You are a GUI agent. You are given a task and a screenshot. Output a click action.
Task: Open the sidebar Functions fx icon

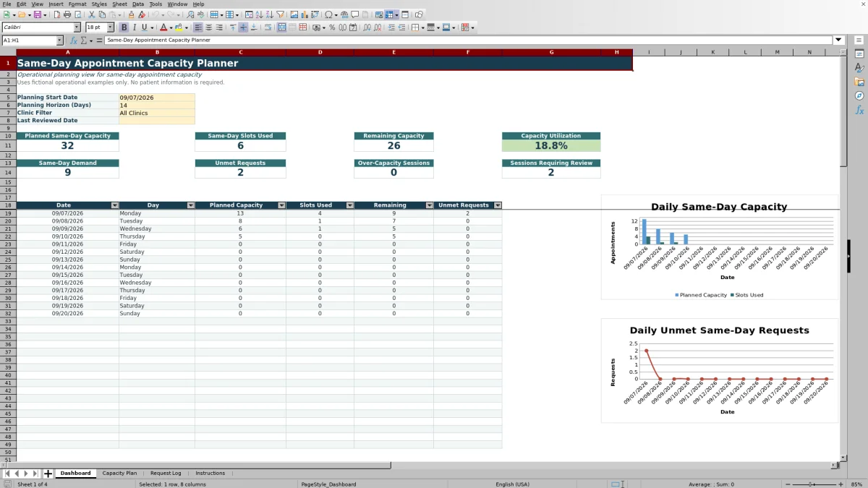point(859,110)
